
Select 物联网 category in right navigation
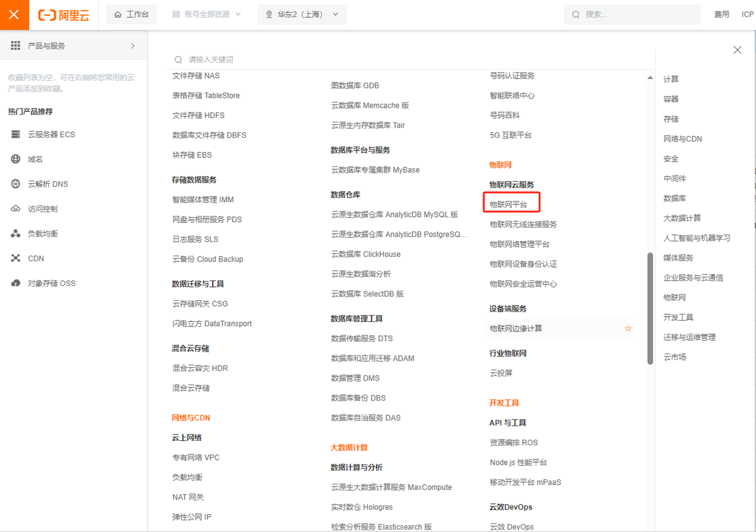click(674, 297)
